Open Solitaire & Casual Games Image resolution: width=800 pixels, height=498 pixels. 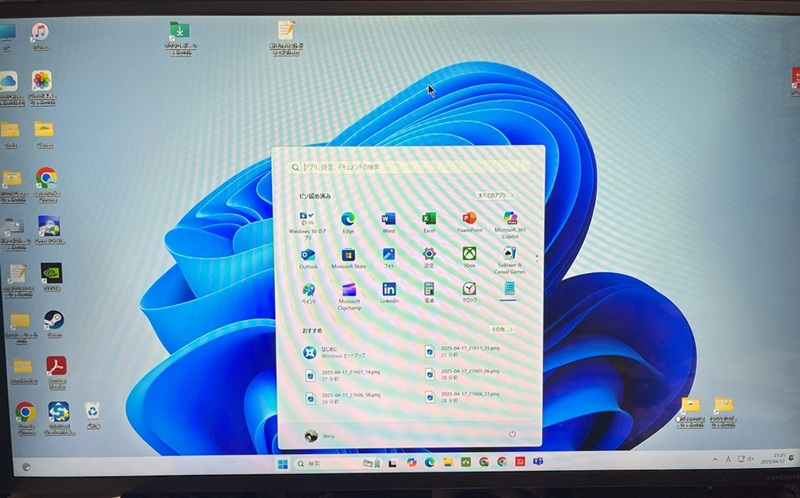[509, 255]
